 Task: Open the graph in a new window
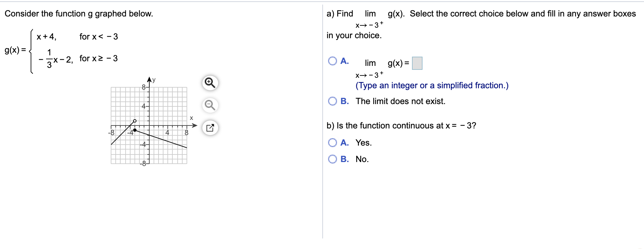pos(210,128)
